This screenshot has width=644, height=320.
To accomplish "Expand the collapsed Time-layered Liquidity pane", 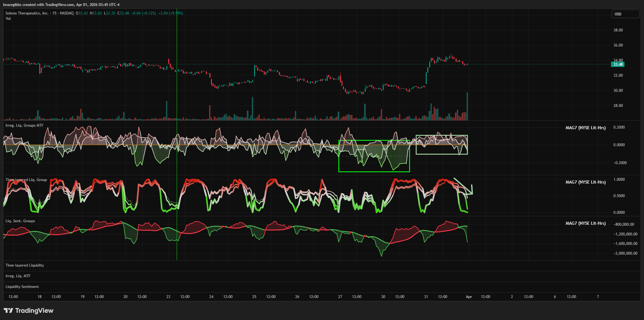I will pos(25,265).
